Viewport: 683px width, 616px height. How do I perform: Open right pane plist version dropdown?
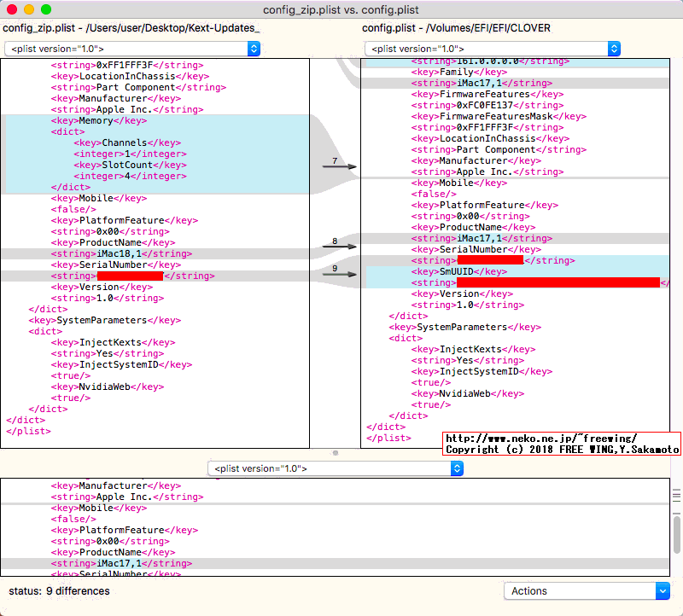492,49
